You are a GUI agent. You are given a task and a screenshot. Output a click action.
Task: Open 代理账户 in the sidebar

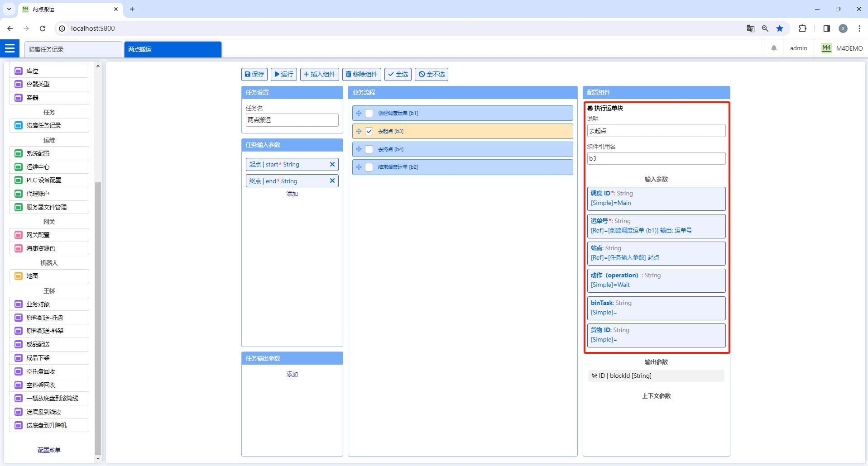(49, 194)
